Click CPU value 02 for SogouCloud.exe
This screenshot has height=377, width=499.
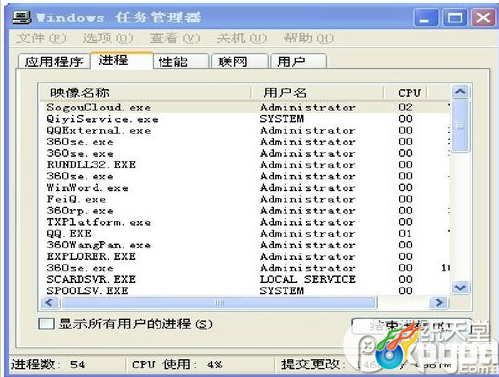405,107
